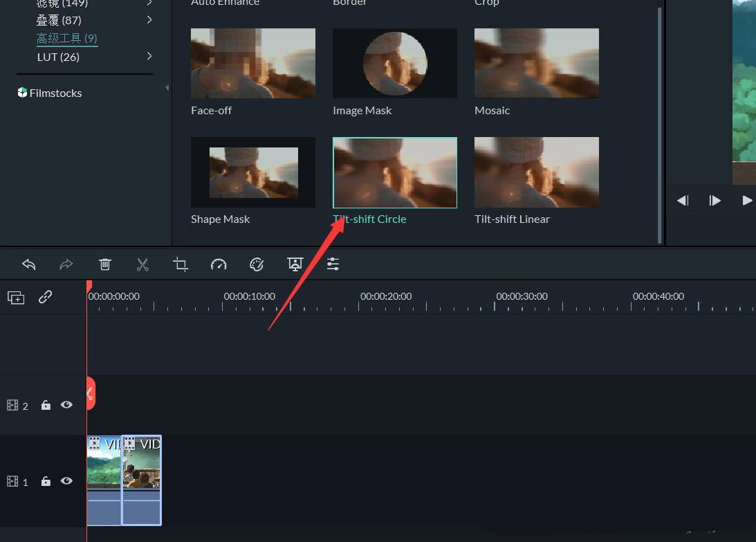Select the Tilt-shift Circle effect thumbnail

[x=394, y=172]
